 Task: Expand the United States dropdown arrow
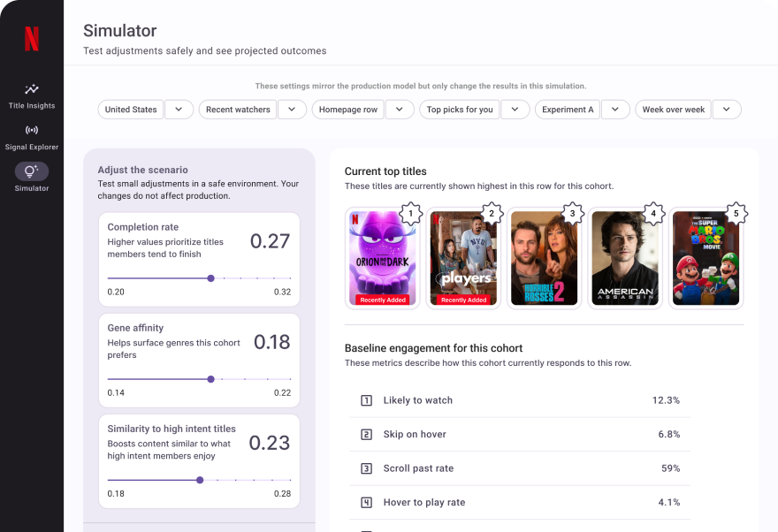click(x=179, y=110)
